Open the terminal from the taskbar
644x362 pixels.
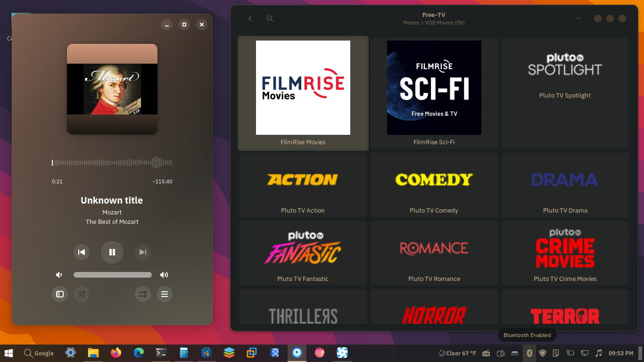(x=161, y=353)
